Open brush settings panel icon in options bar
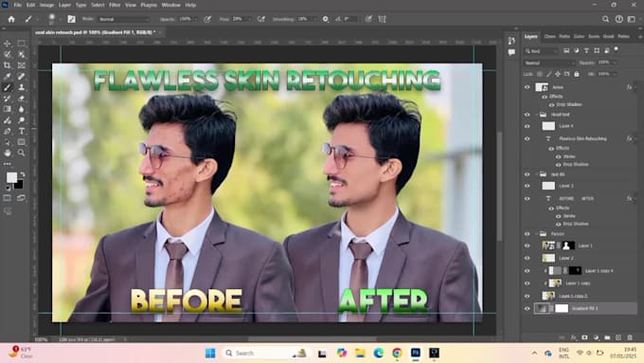 pyautogui.click(x=71, y=19)
